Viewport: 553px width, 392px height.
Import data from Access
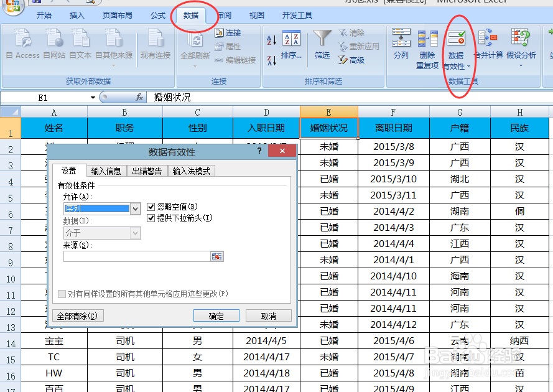tap(22, 44)
